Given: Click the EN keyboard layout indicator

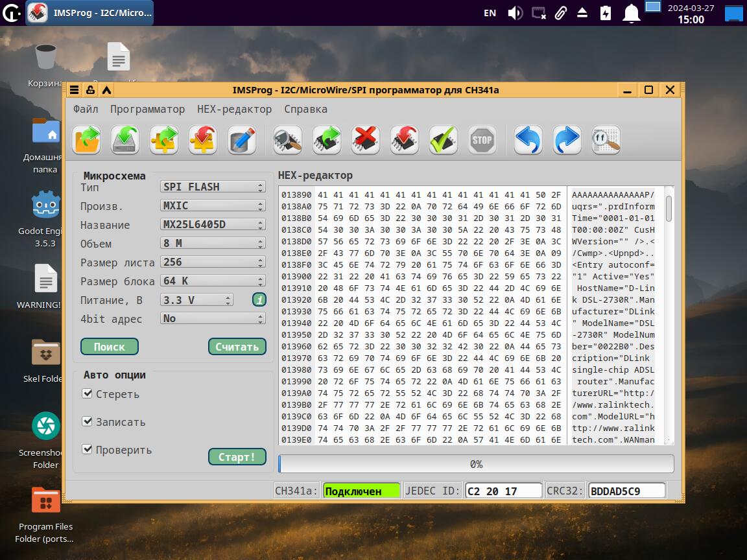Looking at the screenshot, I should pyautogui.click(x=490, y=13).
